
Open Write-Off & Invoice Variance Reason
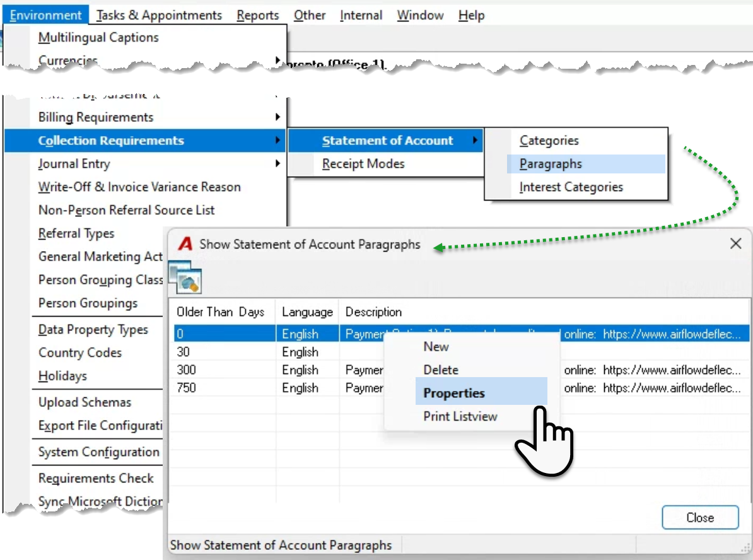(x=146, y=187)
